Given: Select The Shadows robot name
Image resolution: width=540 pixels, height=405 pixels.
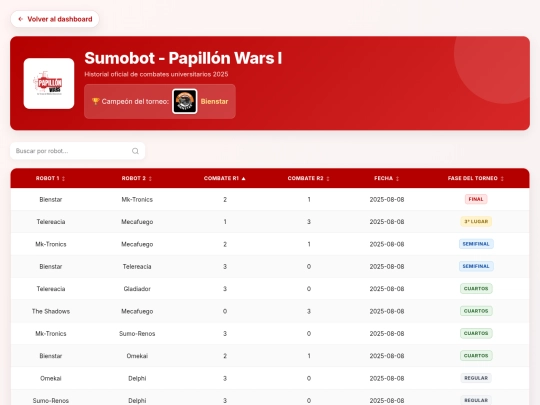Looking at the screenshot, I should (x=51, y=311).
